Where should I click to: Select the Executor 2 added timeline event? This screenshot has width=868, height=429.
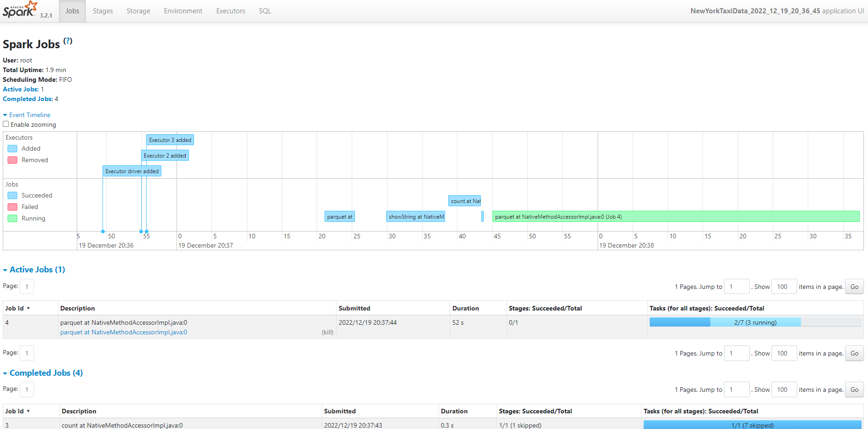coord(165,156)
